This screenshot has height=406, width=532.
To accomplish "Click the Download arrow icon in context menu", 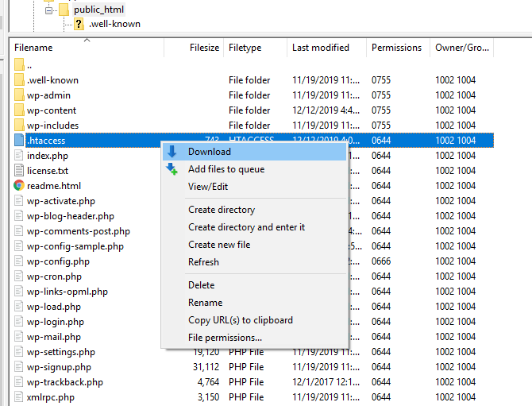I will (x=172, y=152).
